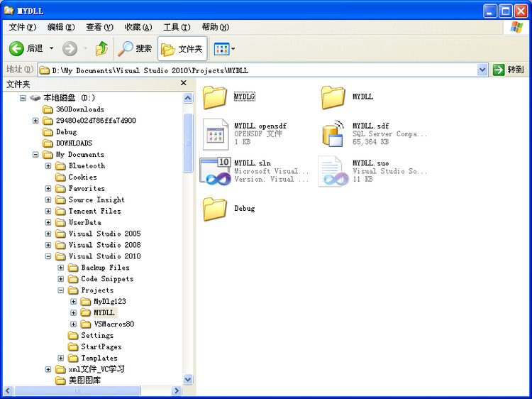Click the title bar folder icon
This screenshot has height=399, width=532.
coord(9,11)
